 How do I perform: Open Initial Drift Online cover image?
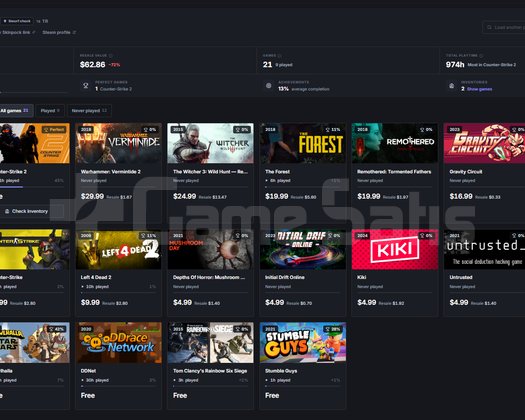(x=303, y=249)
